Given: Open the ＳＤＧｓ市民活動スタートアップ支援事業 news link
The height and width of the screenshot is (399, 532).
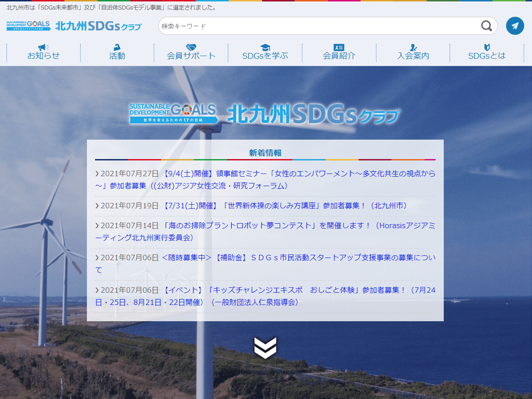Looking at the screenshot, I should [x=265, y=263].
